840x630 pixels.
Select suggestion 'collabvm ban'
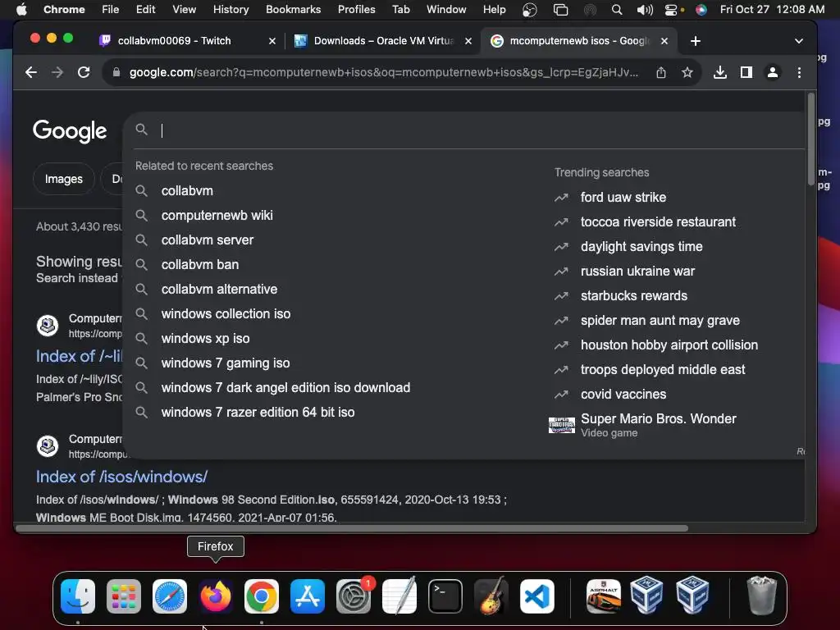pos(200,265)
